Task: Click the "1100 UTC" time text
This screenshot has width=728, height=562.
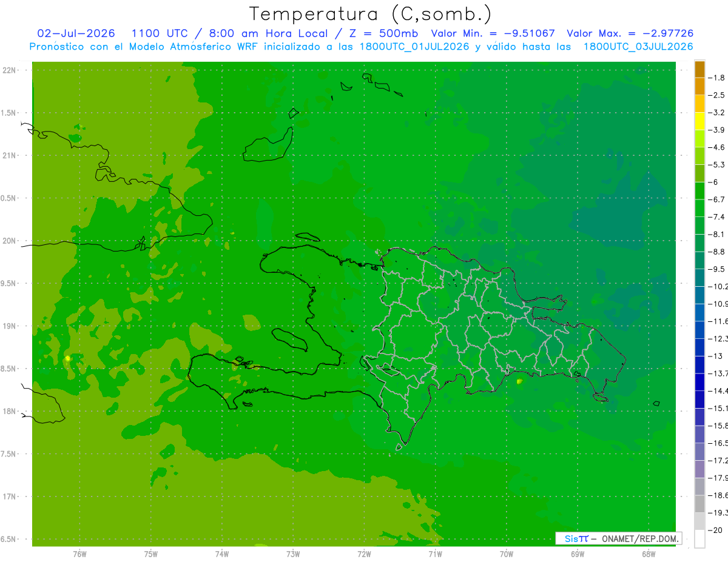Action: point(160,33)
